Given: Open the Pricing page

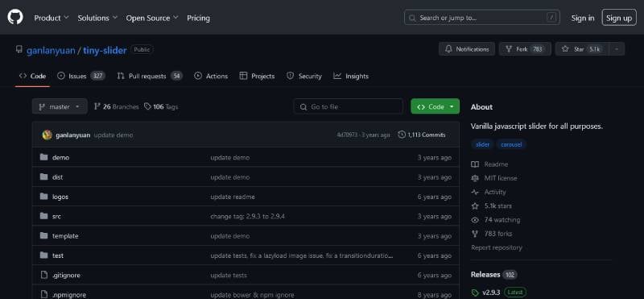Looking at the screenshot, I should (x=198, y=18).
